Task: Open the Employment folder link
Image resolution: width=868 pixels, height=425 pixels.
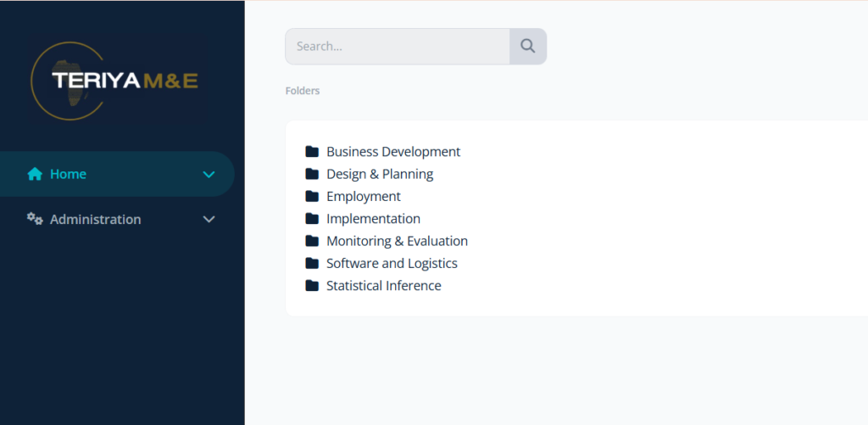Action: click(x=363, y=196)
